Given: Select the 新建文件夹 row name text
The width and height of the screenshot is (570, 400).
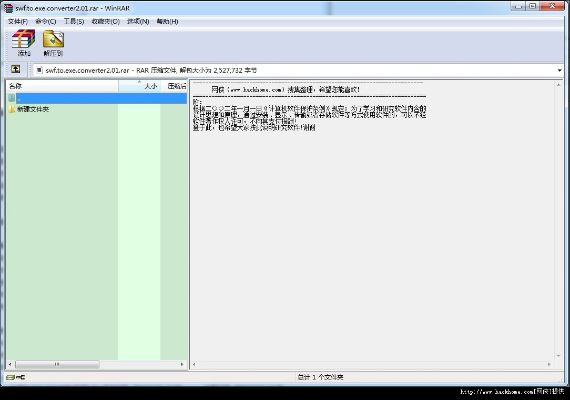Looking at the screenshot, I should coord(33,109).
